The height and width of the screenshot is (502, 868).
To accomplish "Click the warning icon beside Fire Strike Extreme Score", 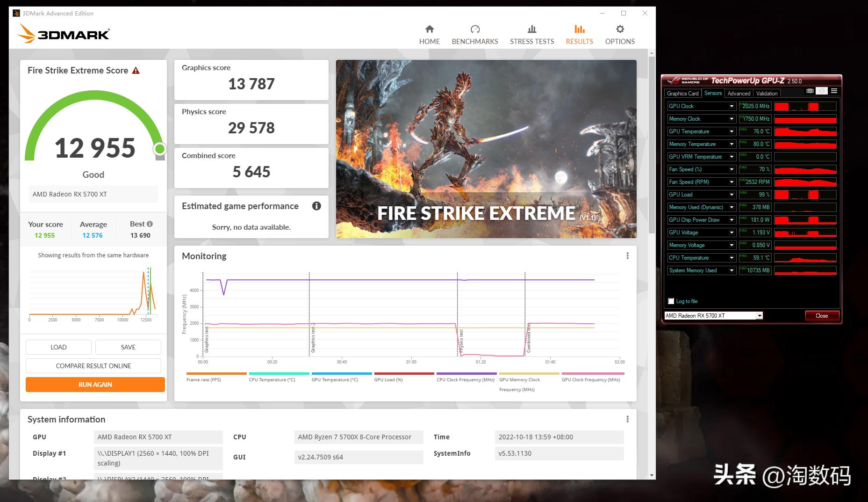I will (x=136, y=70).
